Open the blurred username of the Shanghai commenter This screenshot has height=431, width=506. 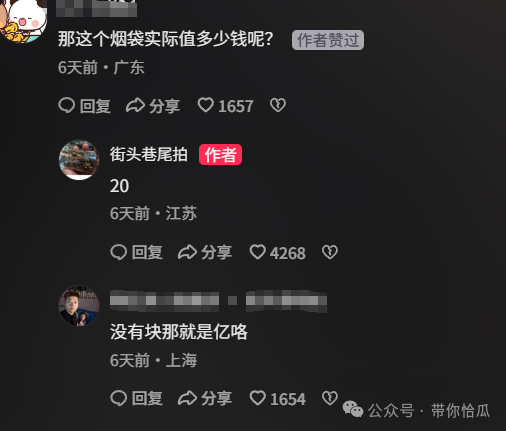pyautogui.click(x=218, y=301)
